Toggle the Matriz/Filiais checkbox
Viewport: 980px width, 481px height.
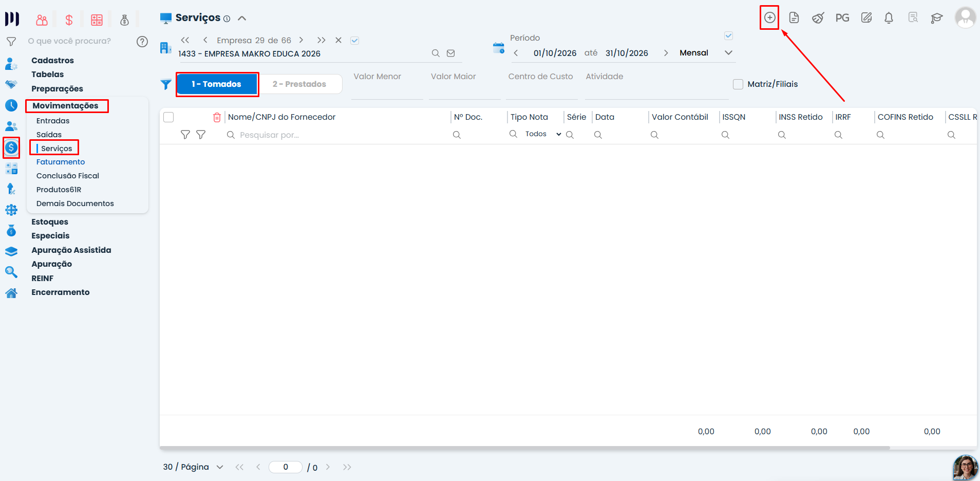click(x=738, y=84)
